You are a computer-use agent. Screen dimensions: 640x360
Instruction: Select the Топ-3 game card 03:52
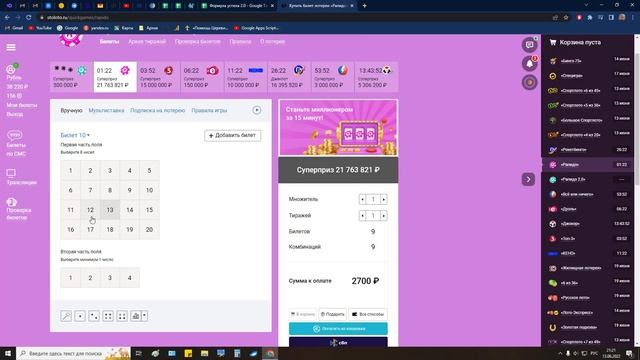[159, 77]
